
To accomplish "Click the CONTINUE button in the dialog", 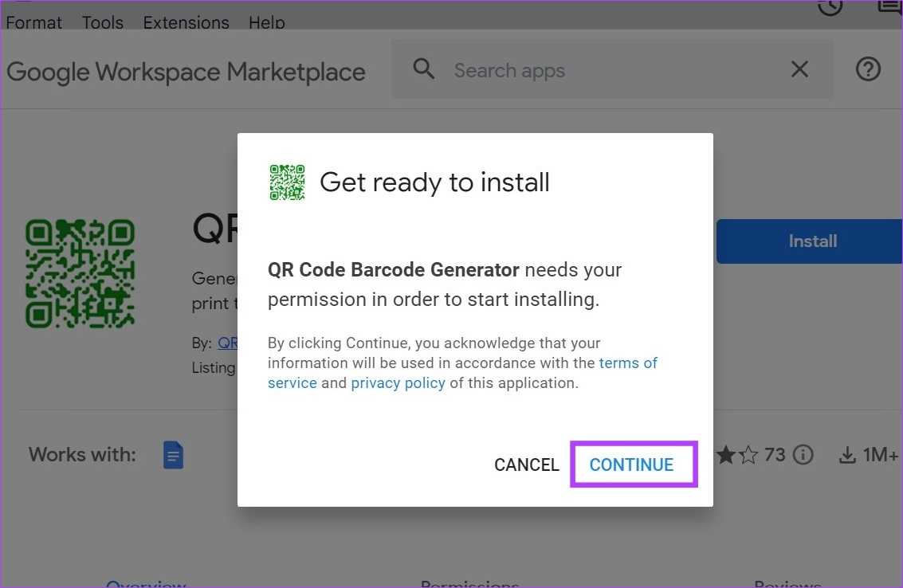I will coord(631,465).
